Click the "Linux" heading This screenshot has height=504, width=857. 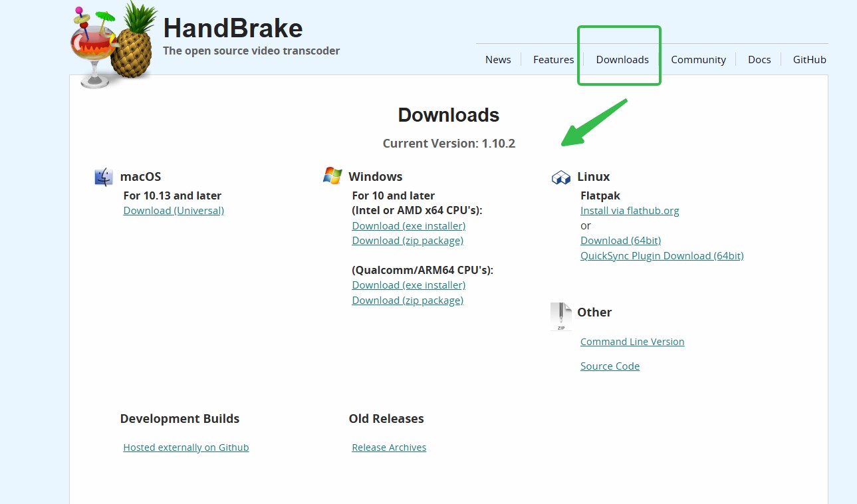pyautogui.click(x=593, y=177)
